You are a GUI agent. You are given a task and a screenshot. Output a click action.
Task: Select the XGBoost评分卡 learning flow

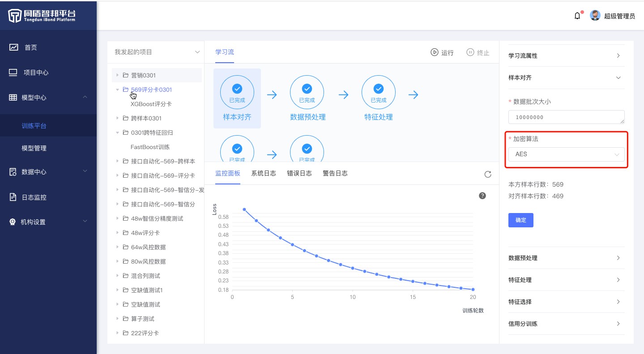(x=151, y=104)
